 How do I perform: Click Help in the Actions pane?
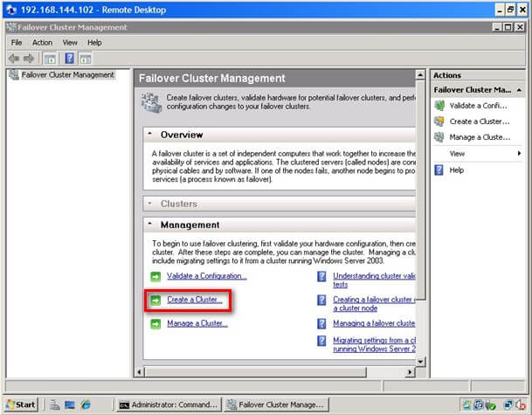[456, 170]
